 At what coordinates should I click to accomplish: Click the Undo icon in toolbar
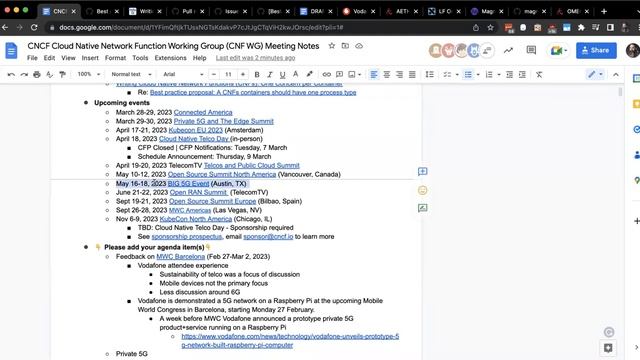11,74
